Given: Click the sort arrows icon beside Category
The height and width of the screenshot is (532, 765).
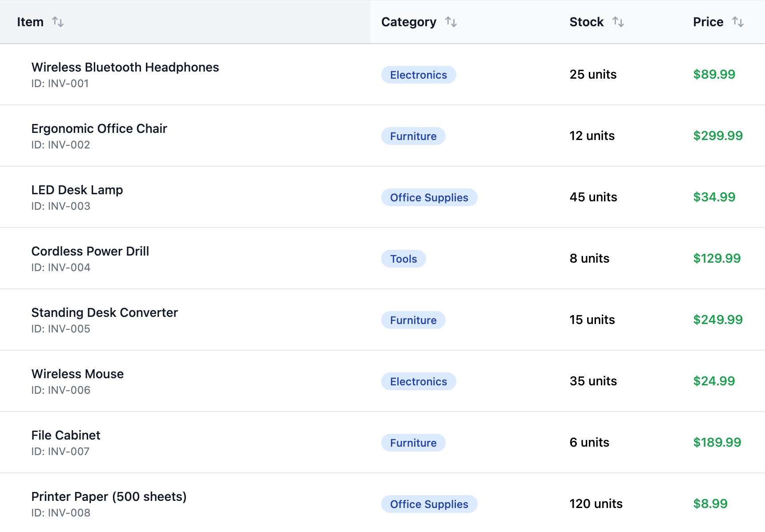Looking at the screenshot, I should point(451,22).
